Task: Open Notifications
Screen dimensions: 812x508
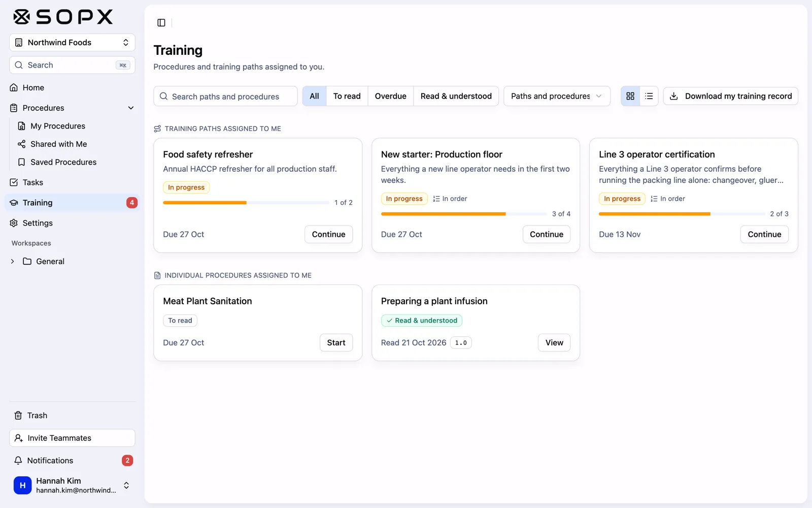Action: (72, 460)
